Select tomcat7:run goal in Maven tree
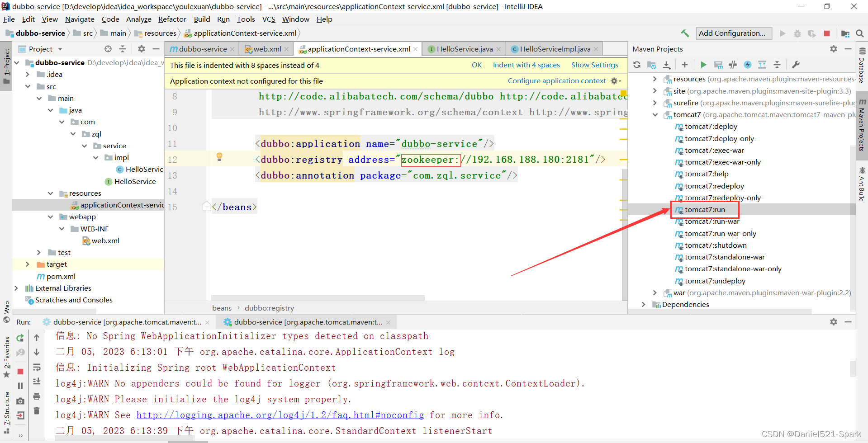868x443 pixels. (704, 209)
